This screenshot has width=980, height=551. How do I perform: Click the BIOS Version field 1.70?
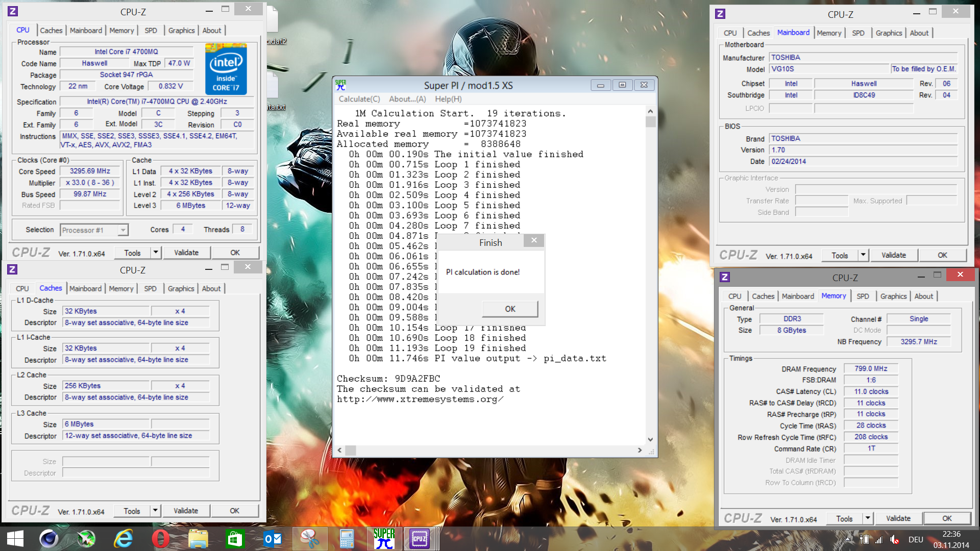coord(863,150)
